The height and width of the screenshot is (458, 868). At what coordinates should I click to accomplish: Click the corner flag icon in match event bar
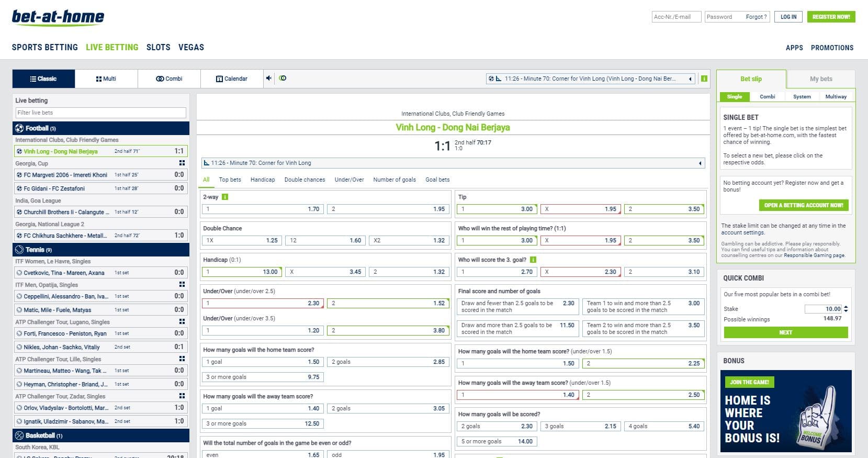(206, 163)
